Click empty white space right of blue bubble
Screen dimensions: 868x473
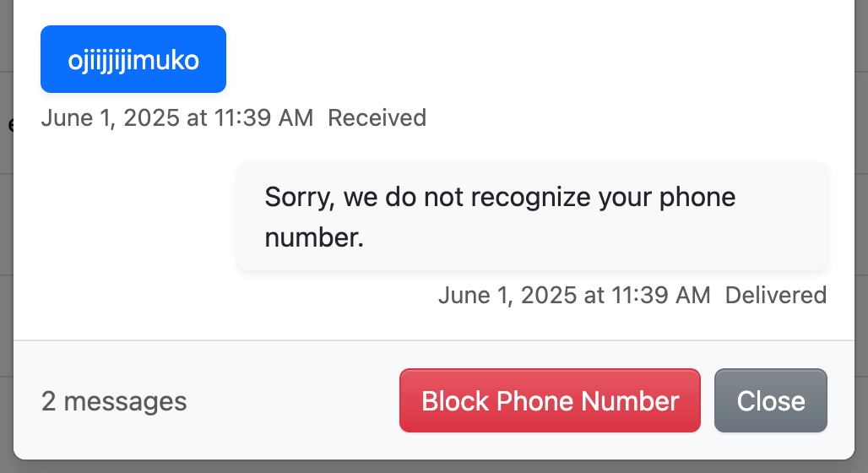[x=507, y=59]
